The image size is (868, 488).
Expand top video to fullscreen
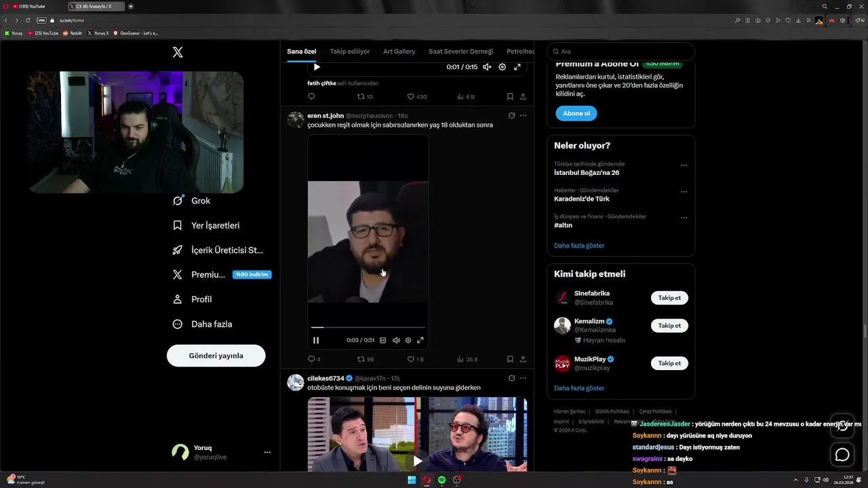pos(517,67)
